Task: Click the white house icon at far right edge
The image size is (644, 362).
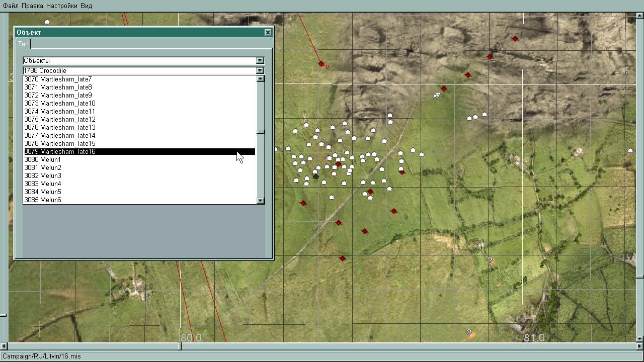Action: [630, 150]
